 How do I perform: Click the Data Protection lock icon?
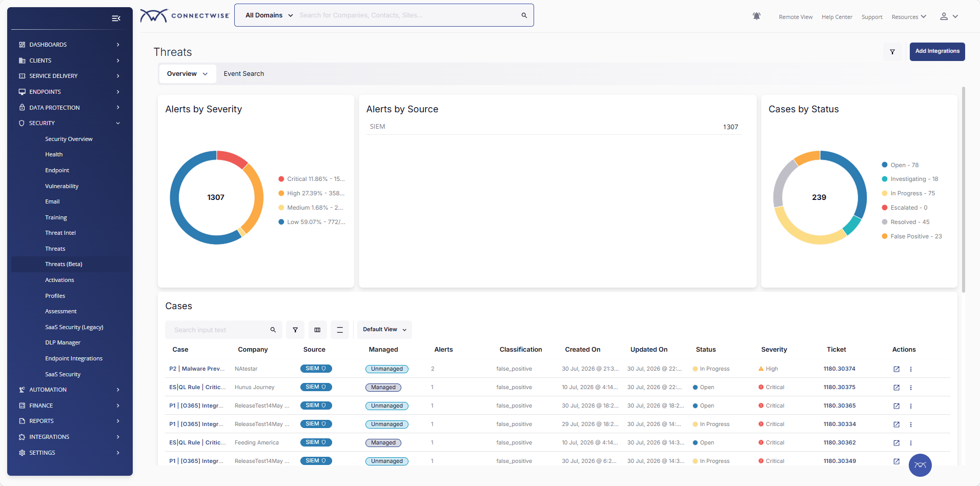click(x=22, y=108)
